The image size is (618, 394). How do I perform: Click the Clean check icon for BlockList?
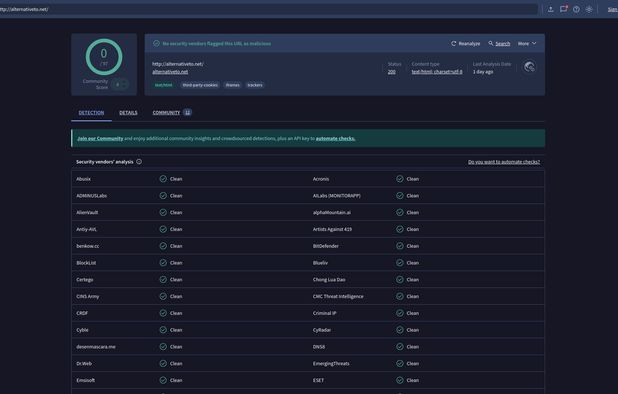163,263
